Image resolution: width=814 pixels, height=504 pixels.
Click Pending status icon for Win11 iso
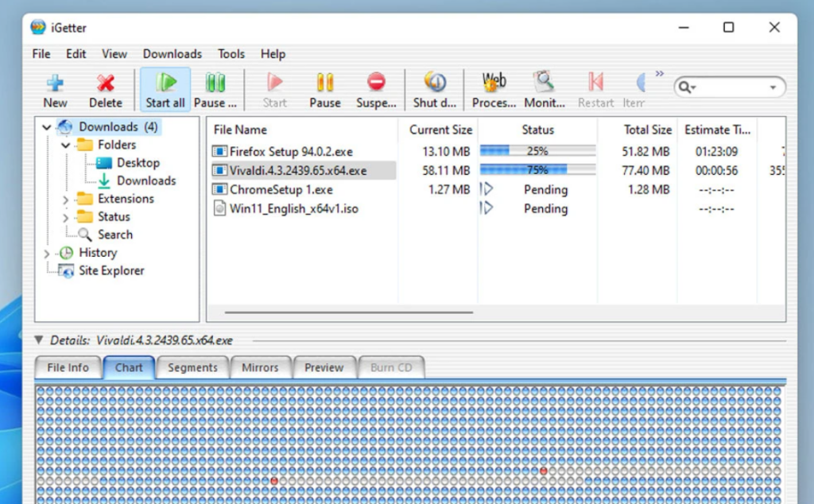click(486, 208)
